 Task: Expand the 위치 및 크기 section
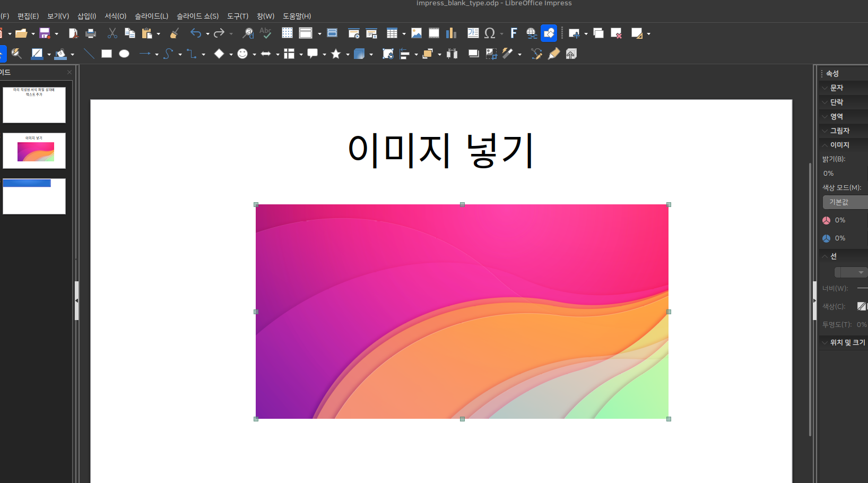847,342
